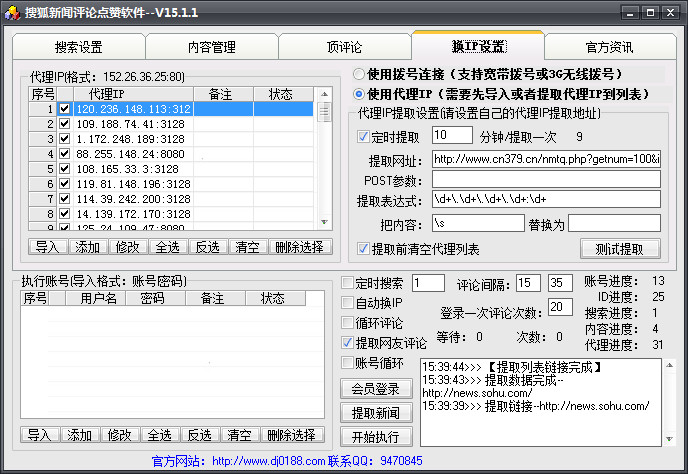Click the account list 全选 button
This screenshot has height=474, width=688.
click(x=160, y=435)
